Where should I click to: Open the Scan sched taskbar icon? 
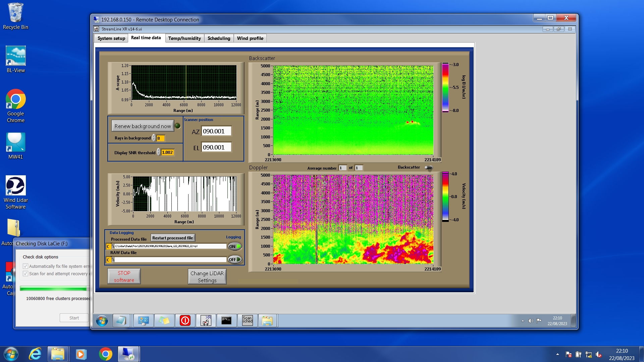tap(247, 321)
